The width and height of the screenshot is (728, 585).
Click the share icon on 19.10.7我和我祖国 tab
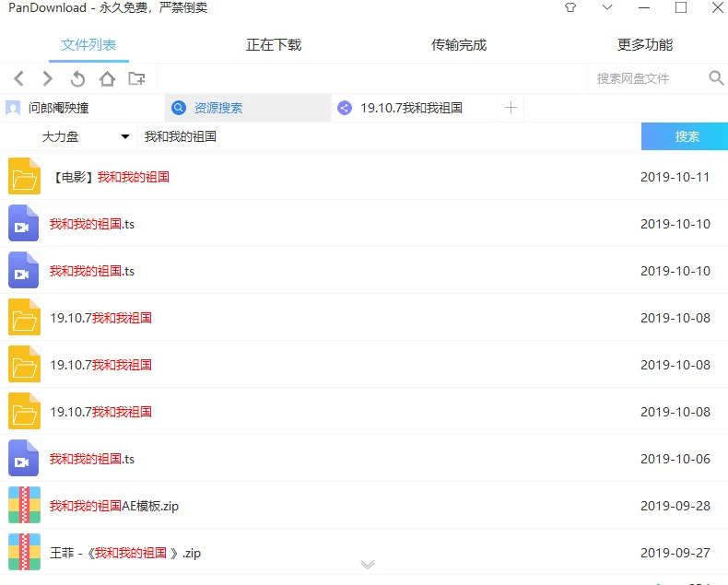click(x=345, y=108)
